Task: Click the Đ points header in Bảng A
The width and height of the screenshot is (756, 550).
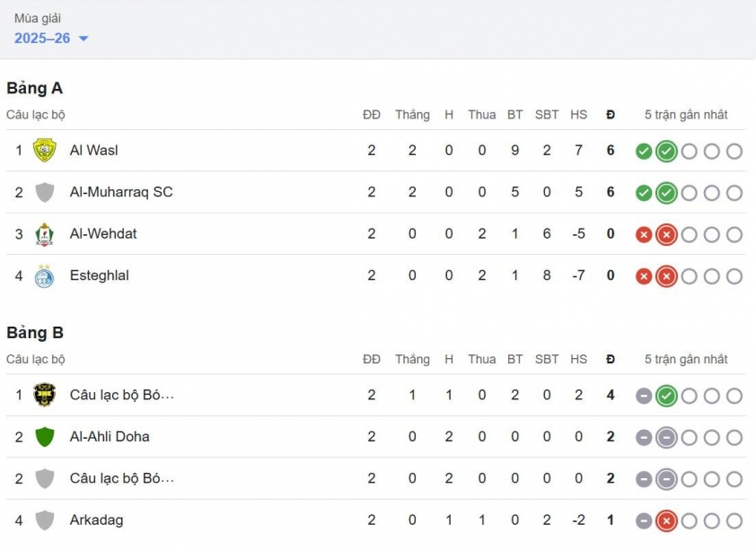Action: tap(611, 115)
